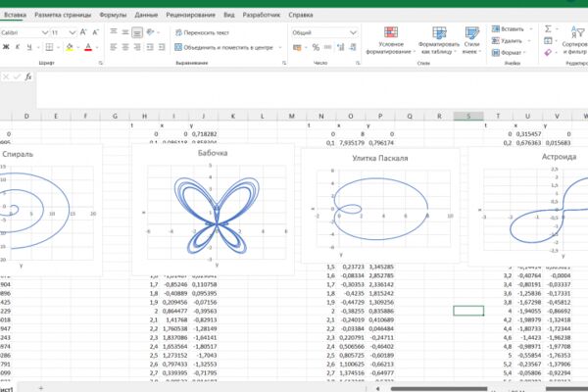This screenshot has width=588, height=392.
Task: Switch to Вставка ribbon tab
Action: point(15,15)
